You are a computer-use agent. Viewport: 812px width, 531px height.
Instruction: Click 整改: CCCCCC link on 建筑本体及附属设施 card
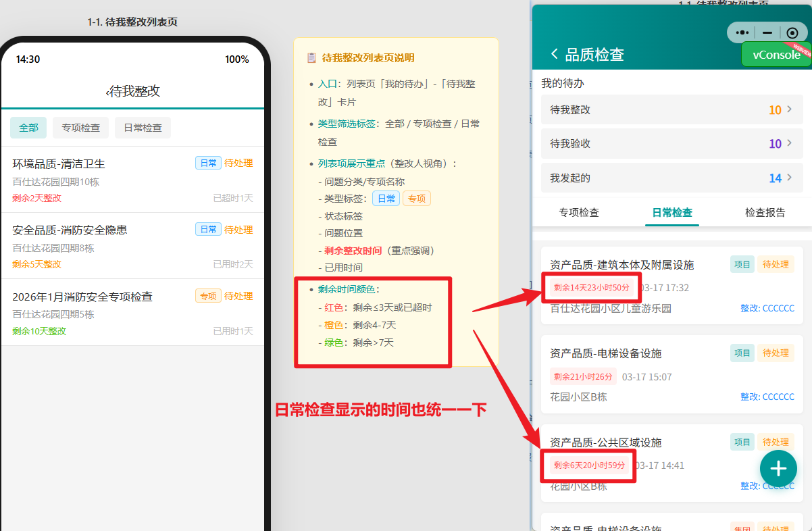767,308
